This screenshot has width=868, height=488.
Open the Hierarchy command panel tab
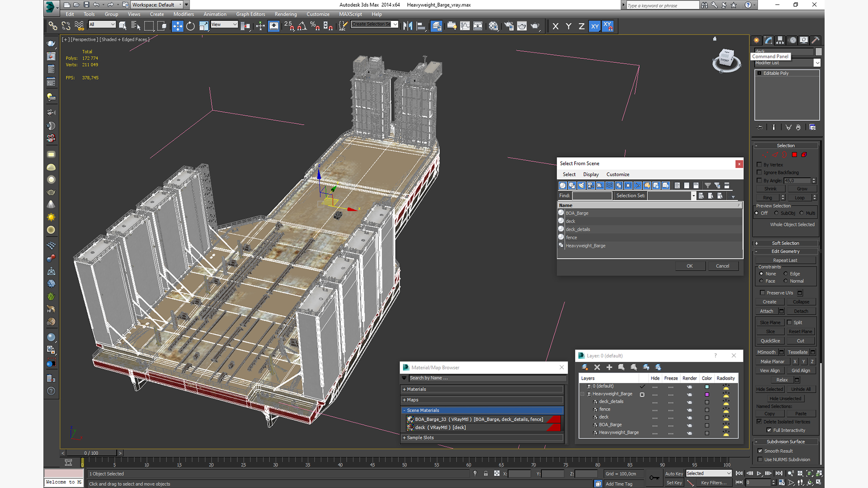click(780, 40)
